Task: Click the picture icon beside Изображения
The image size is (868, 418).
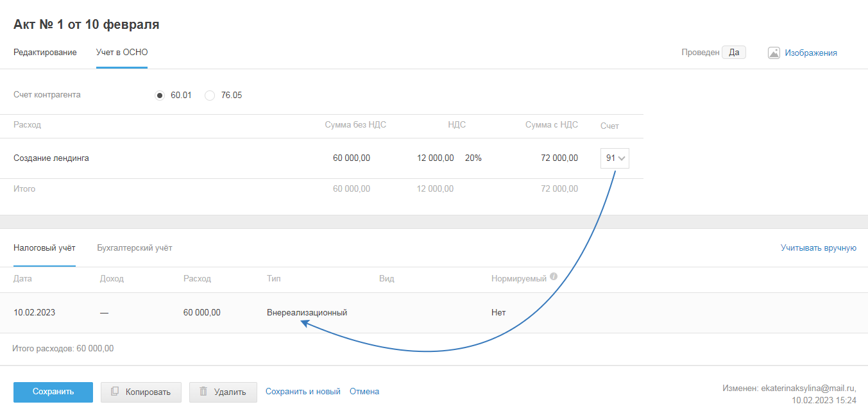Action: point(774,53)
